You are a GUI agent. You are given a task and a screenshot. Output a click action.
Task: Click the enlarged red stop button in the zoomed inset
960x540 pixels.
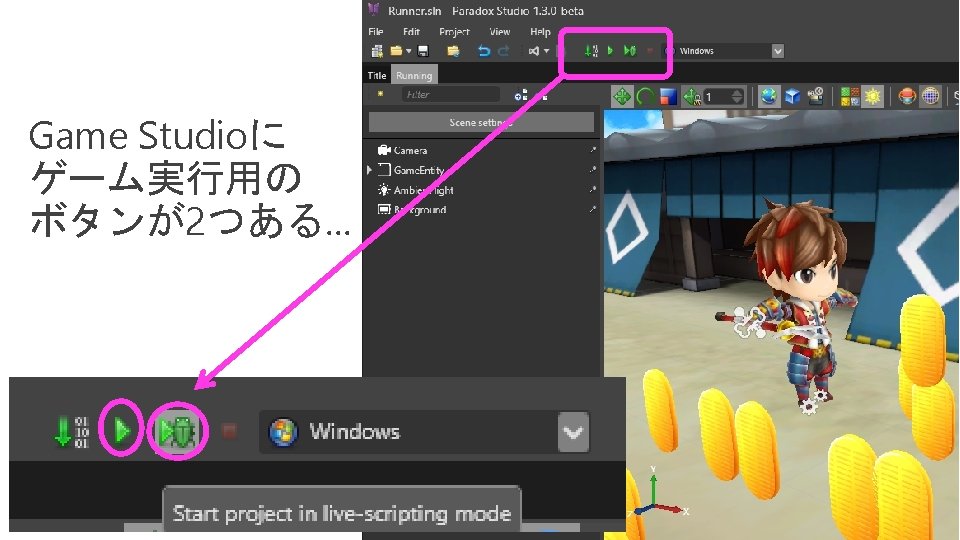pos(229,431)
